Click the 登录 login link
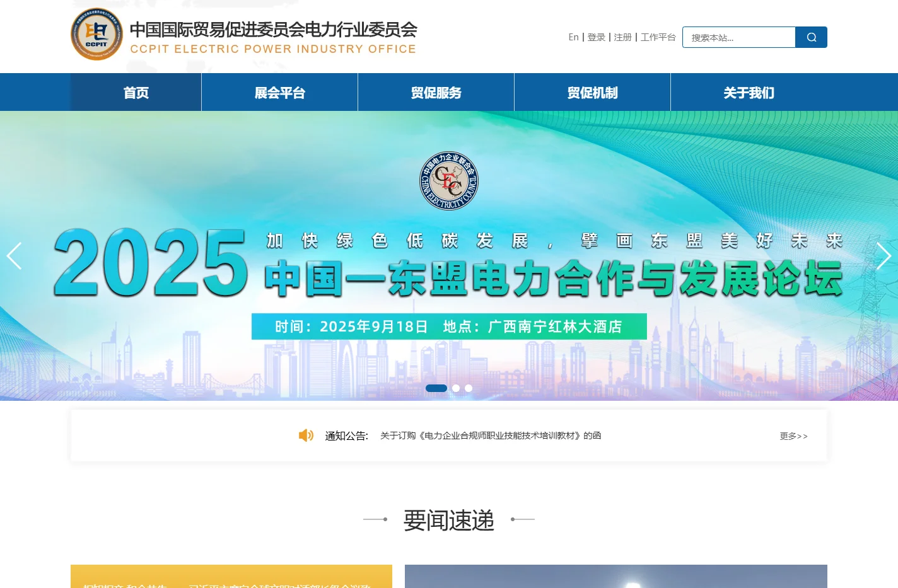Screen dimensions: 898x588 point(597,37)
